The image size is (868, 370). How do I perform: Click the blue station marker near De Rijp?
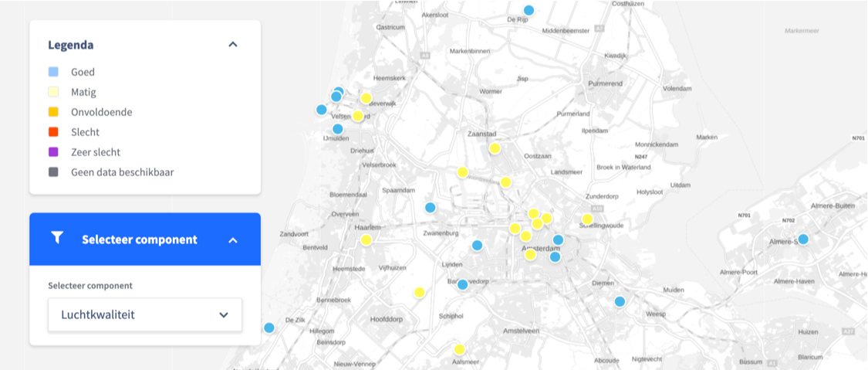[529, 10]
